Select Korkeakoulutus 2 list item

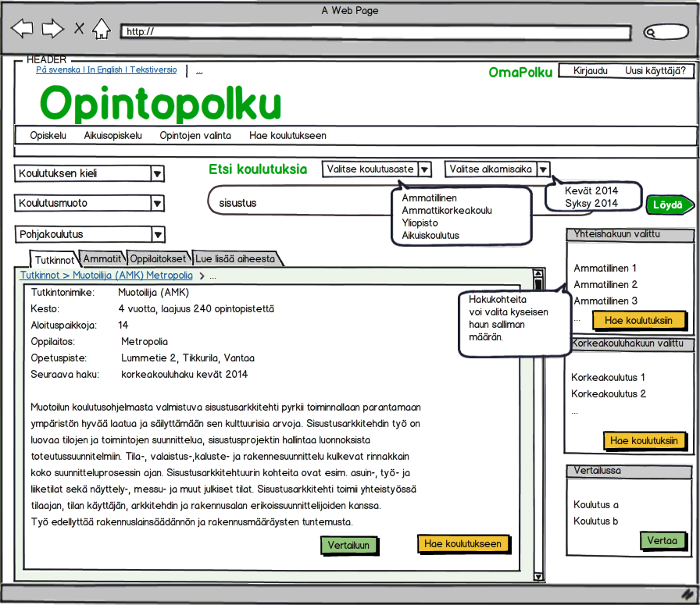608,394
